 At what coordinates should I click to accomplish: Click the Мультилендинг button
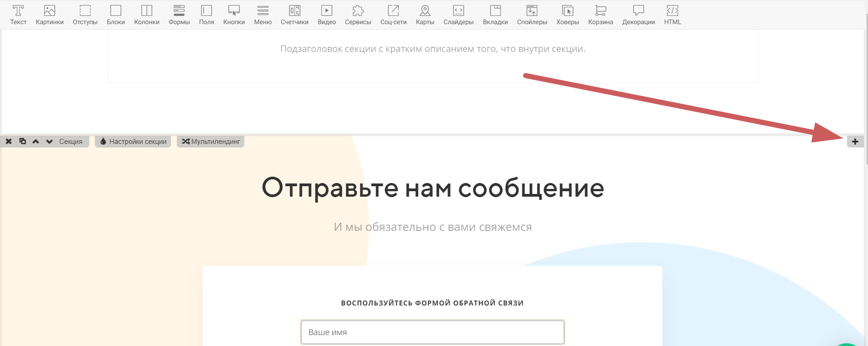(211, 142)
